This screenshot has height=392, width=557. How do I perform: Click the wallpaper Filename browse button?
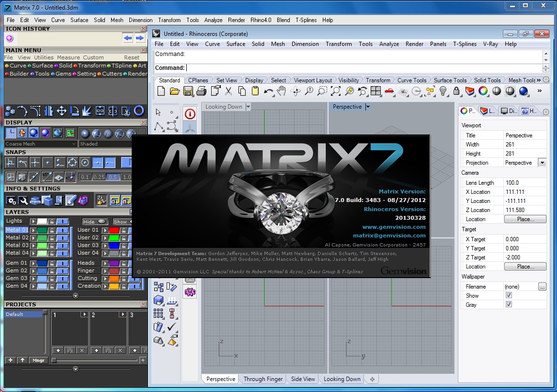542,287
